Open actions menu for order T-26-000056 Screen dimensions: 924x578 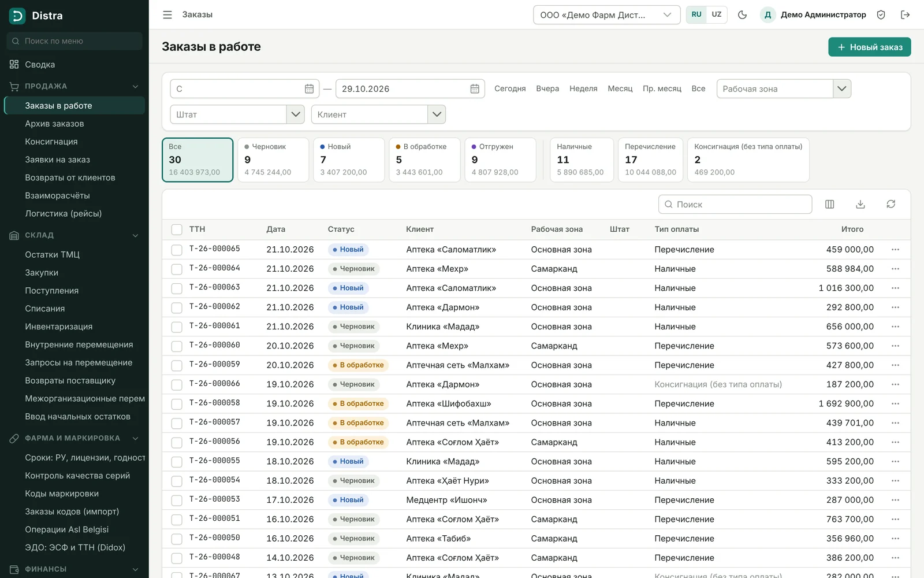(x=895, y=442)
